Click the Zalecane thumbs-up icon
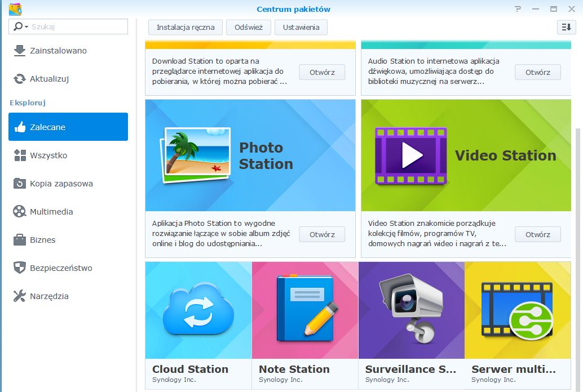The width and height of the screenshot is (583, 392). coord(20,127)
